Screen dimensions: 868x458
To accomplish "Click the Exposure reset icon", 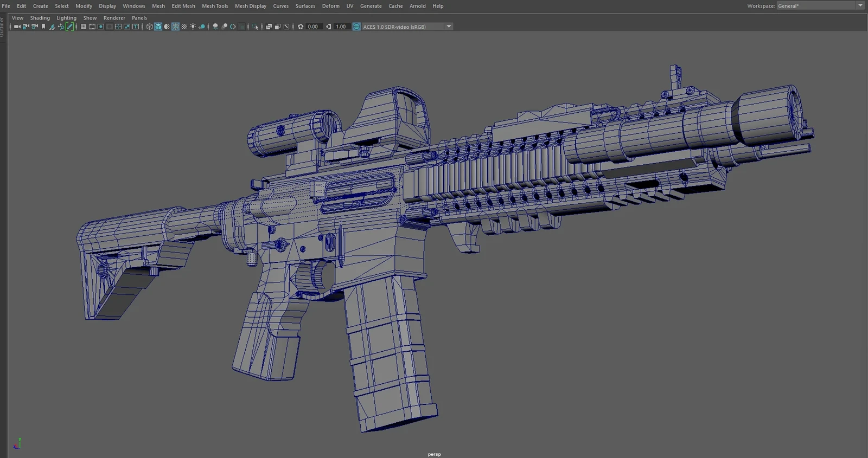I will tap(301, 27).
